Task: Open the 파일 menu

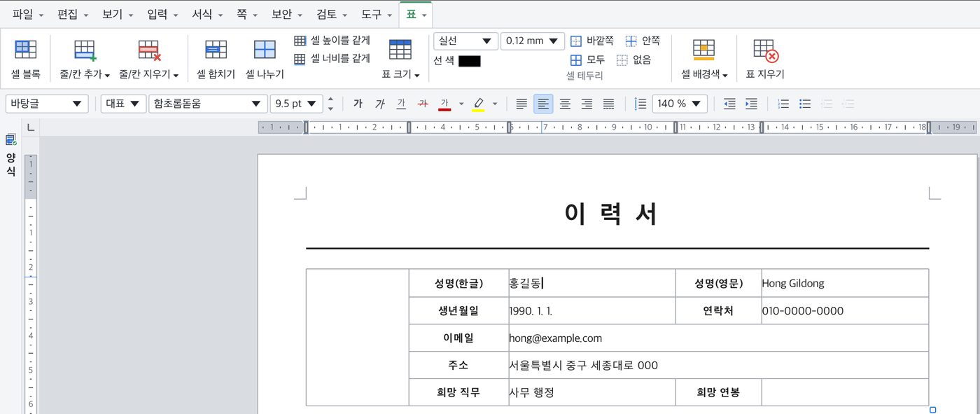Action: point(27,14)
